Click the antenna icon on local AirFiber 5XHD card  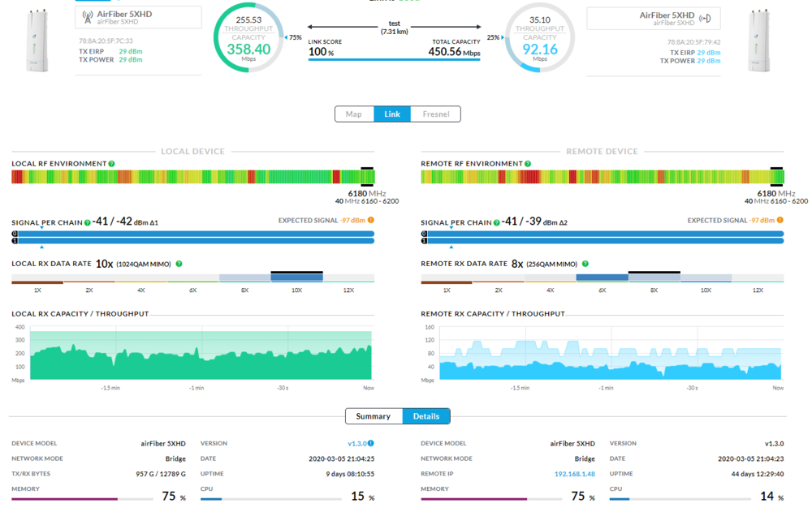[89, 17]
